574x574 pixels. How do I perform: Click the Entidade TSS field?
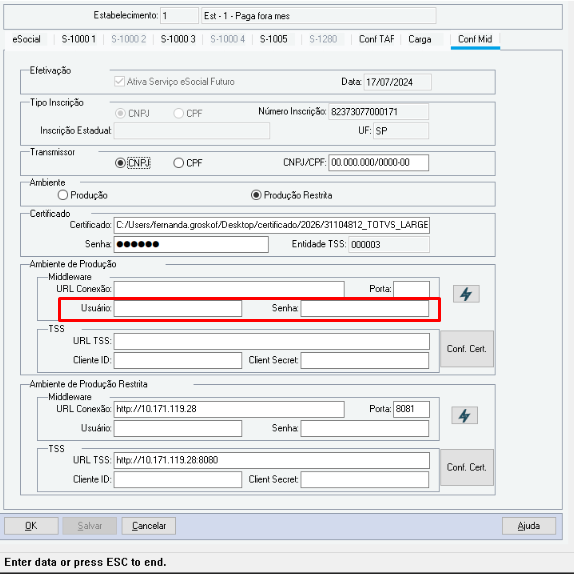click(x=389, y=245)
